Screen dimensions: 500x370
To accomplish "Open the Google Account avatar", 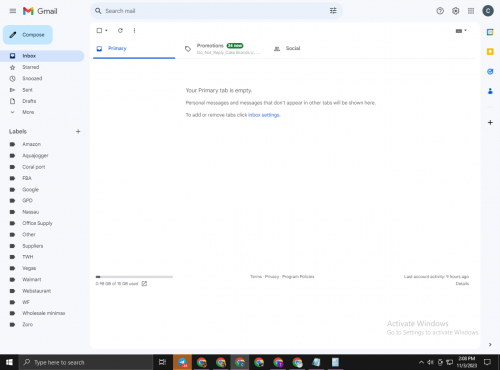I will [x=488, y=11].
